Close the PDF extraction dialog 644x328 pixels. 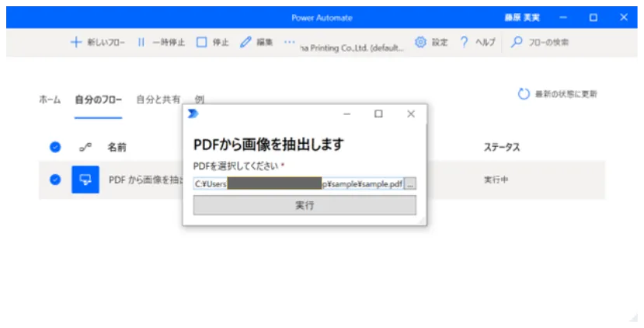tap(411, 114)
